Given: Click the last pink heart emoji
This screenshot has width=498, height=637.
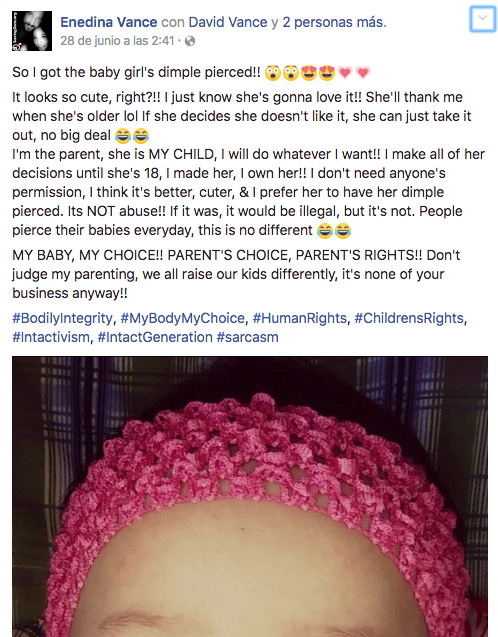Looking at the screenshot, I should pyautogui.click(x=363, y=73).
